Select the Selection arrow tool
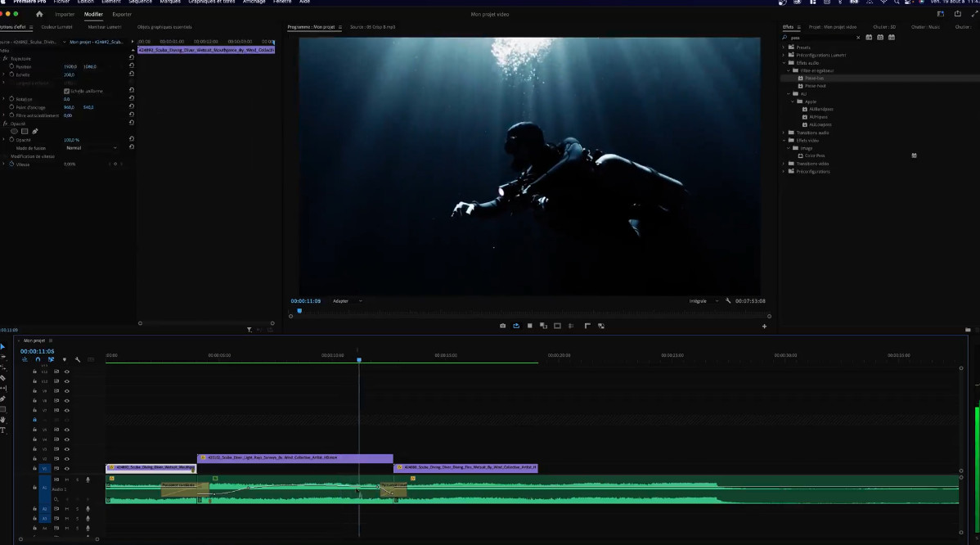Image resolution: width=980 pixels, height=545 pixels. (2, 347)
